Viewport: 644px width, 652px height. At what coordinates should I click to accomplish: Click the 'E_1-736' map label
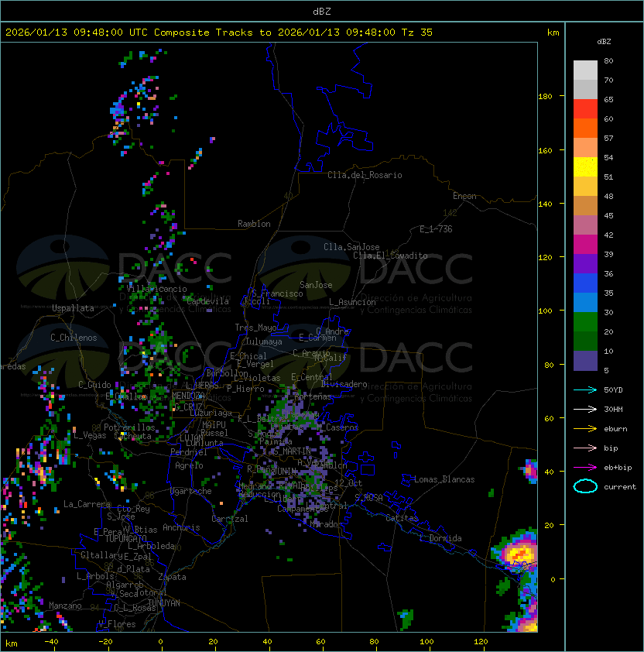[436, 229]
